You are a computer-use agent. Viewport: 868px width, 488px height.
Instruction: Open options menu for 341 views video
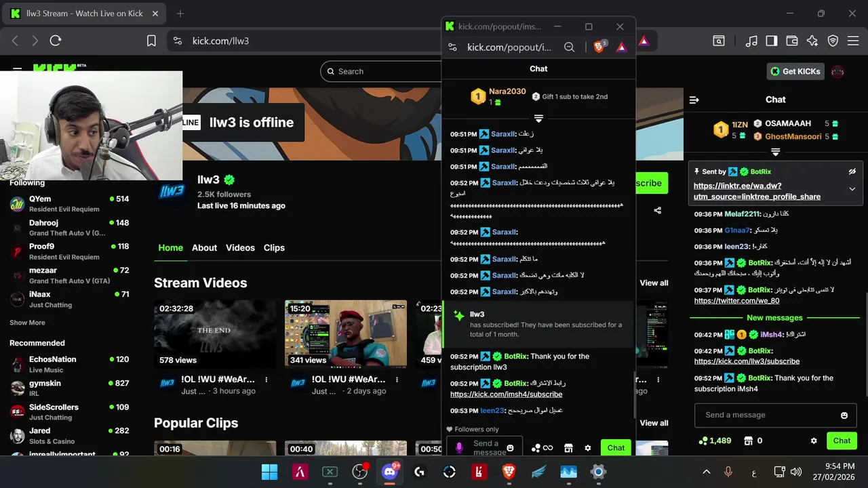[397, 380]
